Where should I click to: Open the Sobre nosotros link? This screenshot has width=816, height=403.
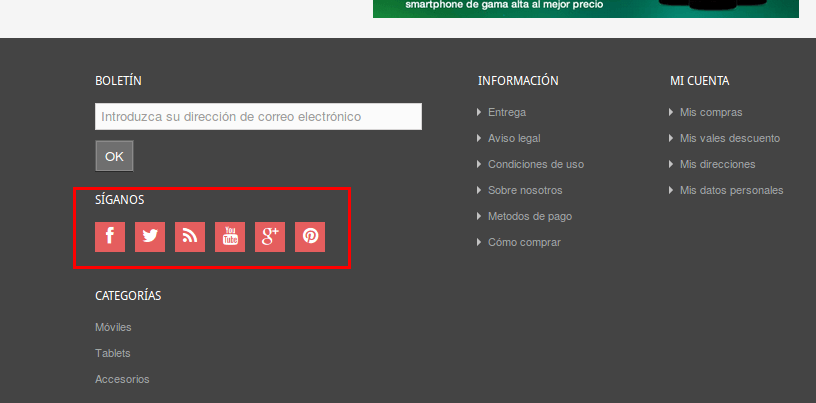525,191
